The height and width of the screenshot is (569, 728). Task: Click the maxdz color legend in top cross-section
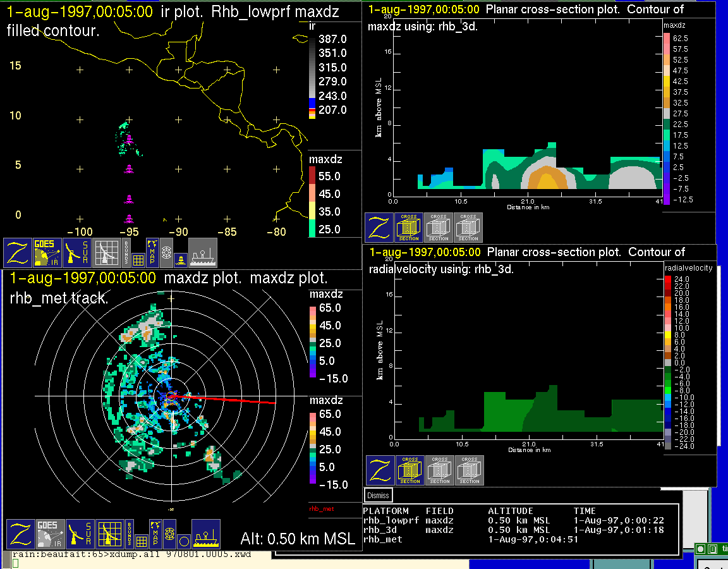tap(666, 118)
